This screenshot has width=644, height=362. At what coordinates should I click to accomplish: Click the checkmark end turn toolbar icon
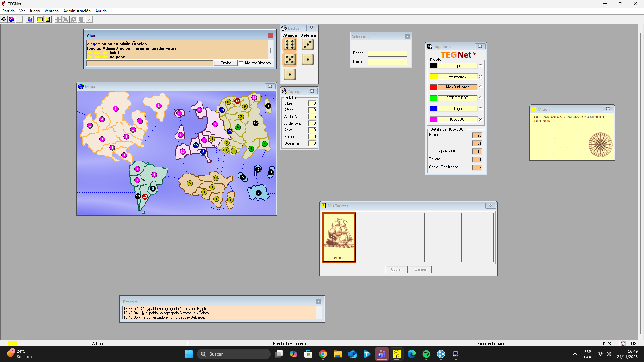(x=89, y=19)
